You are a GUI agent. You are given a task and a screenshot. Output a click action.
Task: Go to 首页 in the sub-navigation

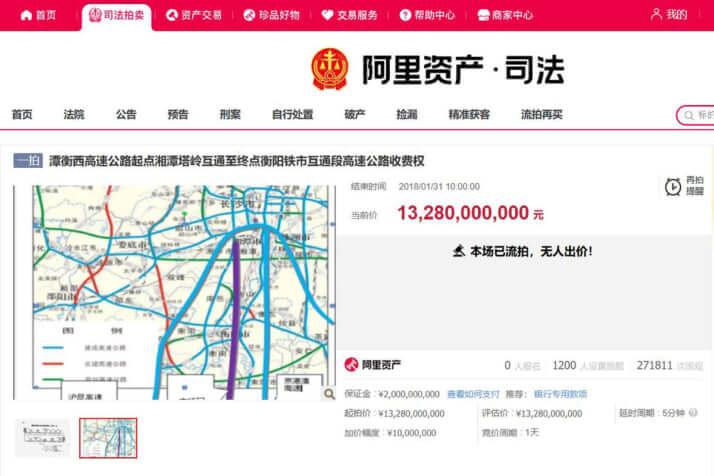pyautogui.click(x=22, y=114)
